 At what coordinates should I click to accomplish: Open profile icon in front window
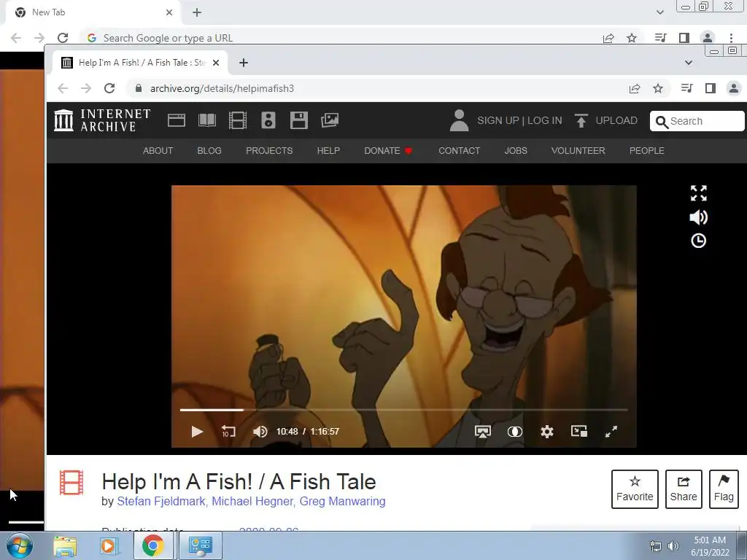[734, 88]
